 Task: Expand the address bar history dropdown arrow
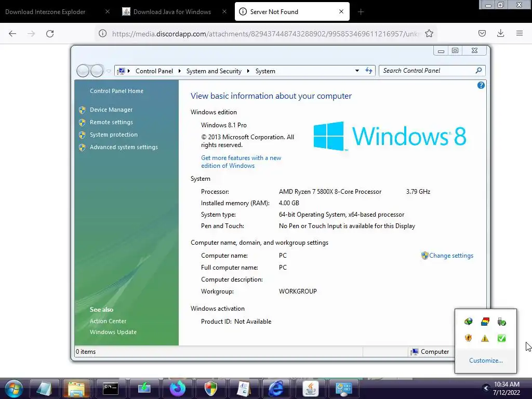(357, 71)
